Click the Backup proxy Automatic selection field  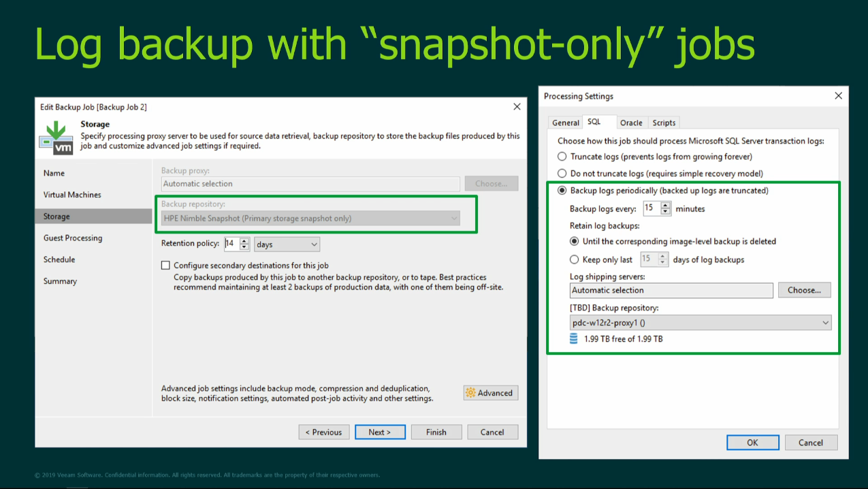point(310,184)
